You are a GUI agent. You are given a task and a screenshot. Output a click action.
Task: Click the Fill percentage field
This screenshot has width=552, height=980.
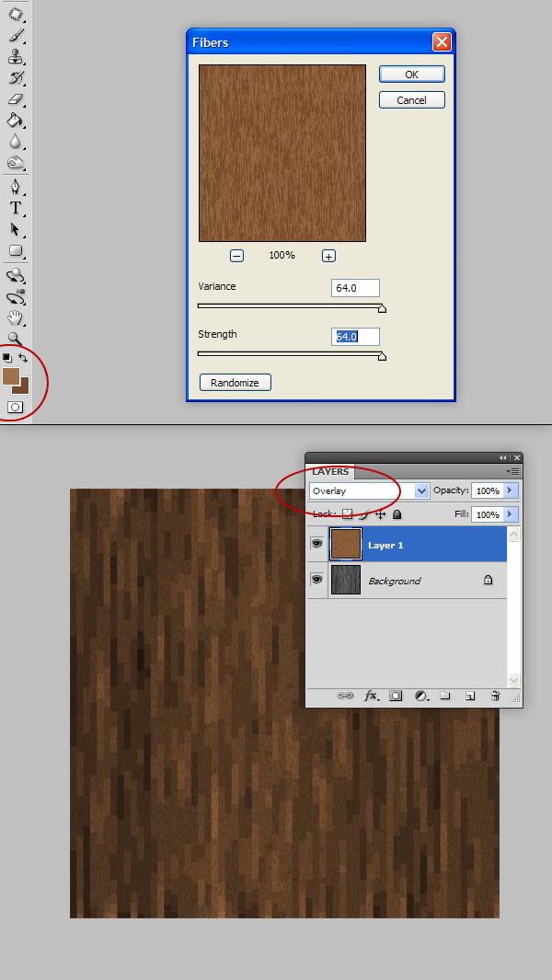pos(488,514)
